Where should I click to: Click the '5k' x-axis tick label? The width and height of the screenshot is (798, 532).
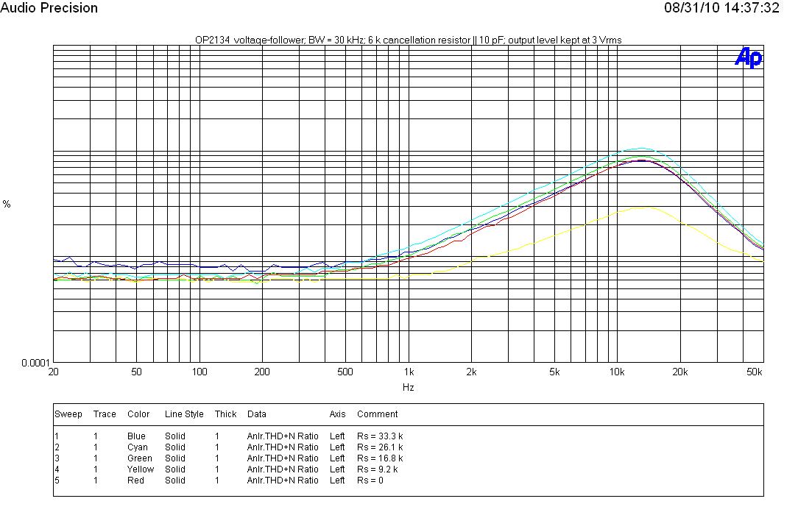pyautogui.click(x=554, y=372)
